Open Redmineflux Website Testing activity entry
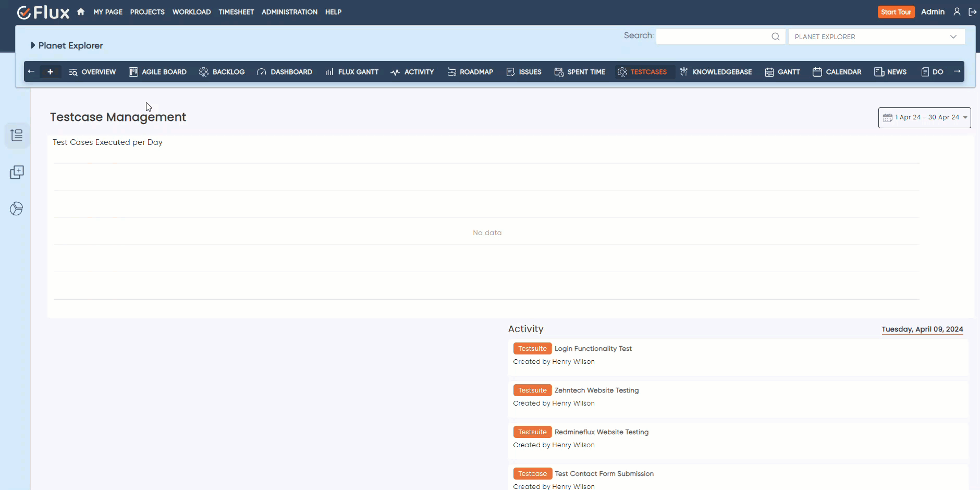Screen dimensions: 980x490 (x=601, y=432)
